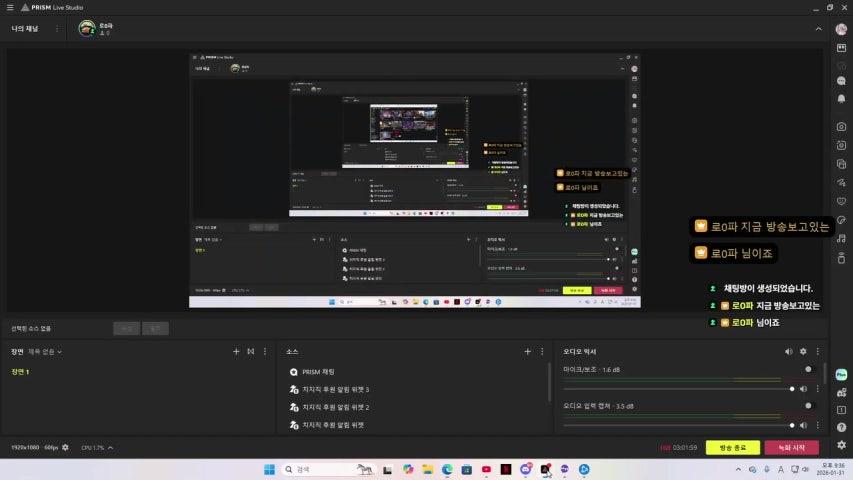
Task: Open the chat bubble icon in sidebar
Action: [x=841, y=81]
